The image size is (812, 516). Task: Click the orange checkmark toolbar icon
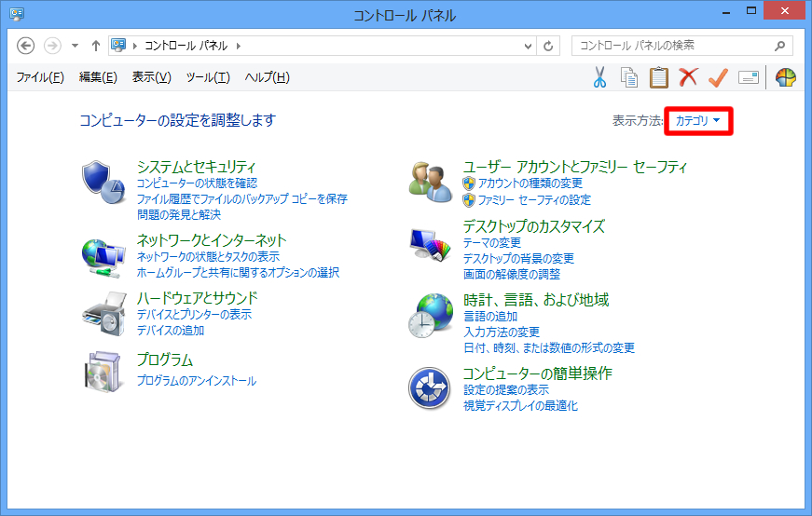[718, 77]
